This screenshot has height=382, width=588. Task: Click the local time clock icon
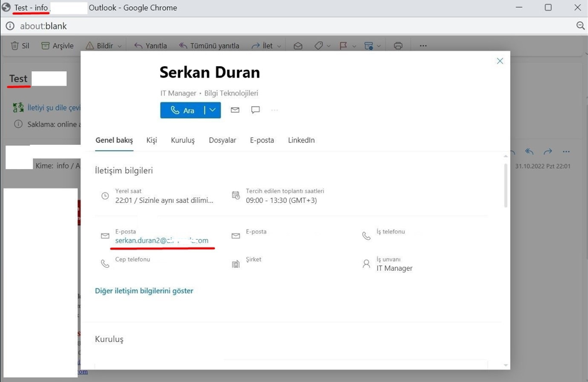(105, 196)
